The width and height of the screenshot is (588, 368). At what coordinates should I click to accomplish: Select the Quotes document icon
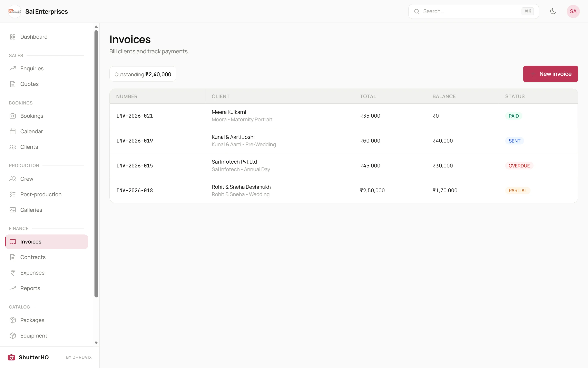(x=13, y=84)
